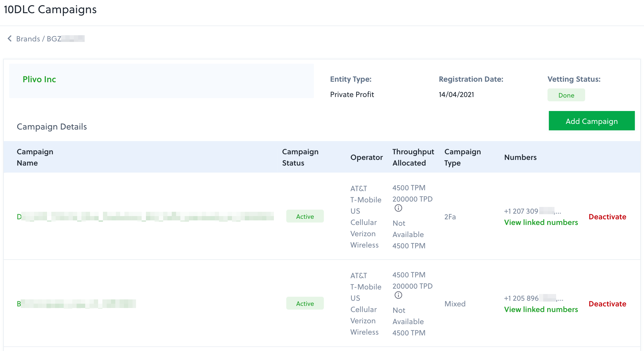644x351 pixels.
Task: Click info icon in second campaign's throughput
Action: point(398,295)
